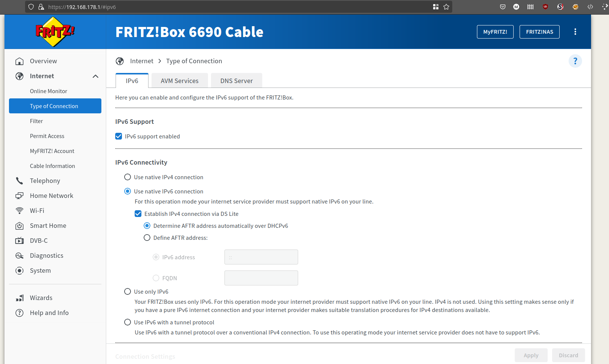This screenshot has width=609, height=364.
Task: Click Type of Connection breadcrumb
Action: tap(194, 61)
